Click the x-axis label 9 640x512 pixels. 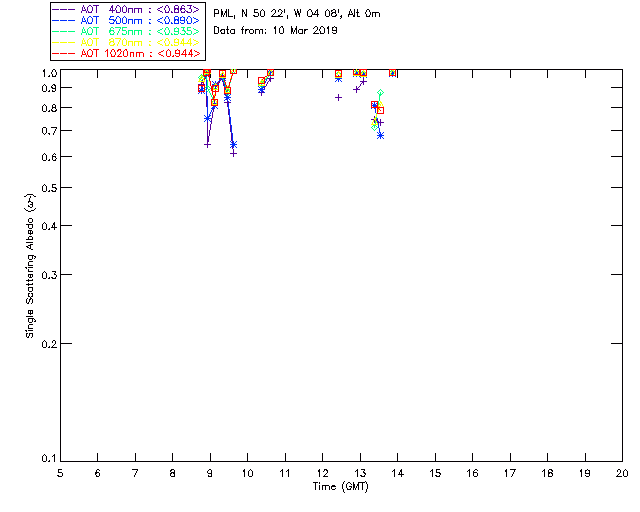point(210,474)
